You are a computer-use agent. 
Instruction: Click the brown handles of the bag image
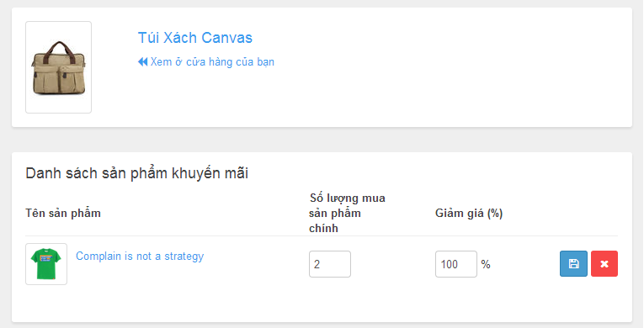click(59, 48)
